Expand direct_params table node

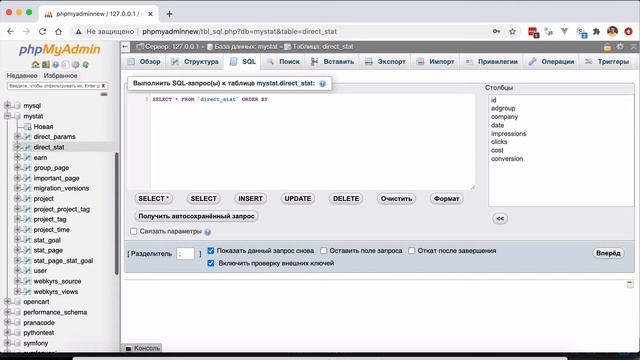tap(18, 137)
